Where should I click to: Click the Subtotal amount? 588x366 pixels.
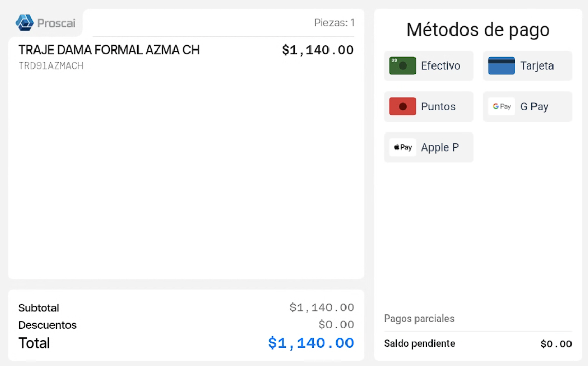(x=322, y=308)
